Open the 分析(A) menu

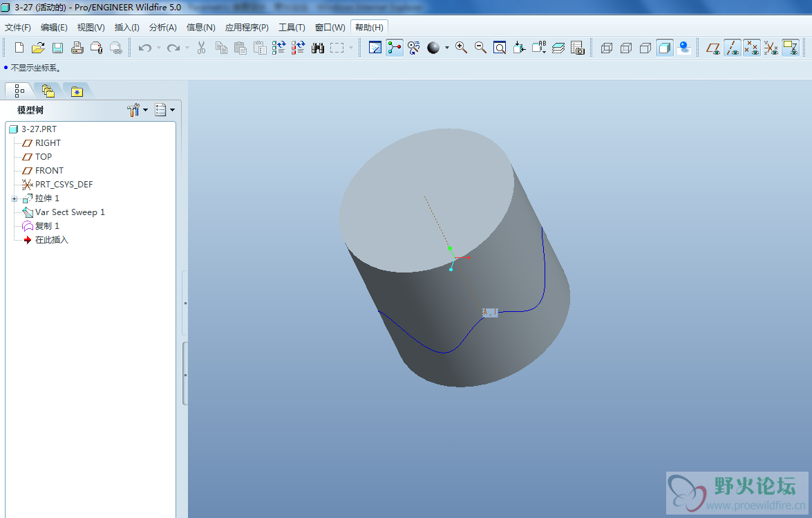pyautogui.click(x=162, y=28)
